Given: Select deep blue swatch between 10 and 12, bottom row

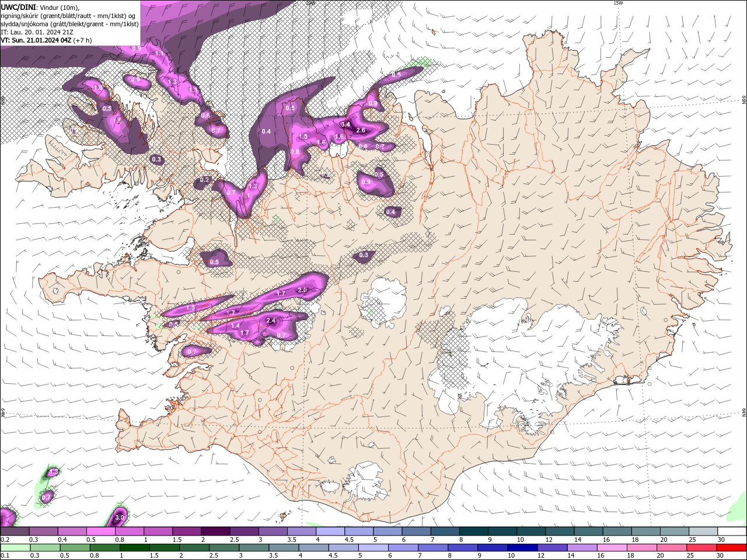Looking at the screenshot, I should click(x=523, y=548).
